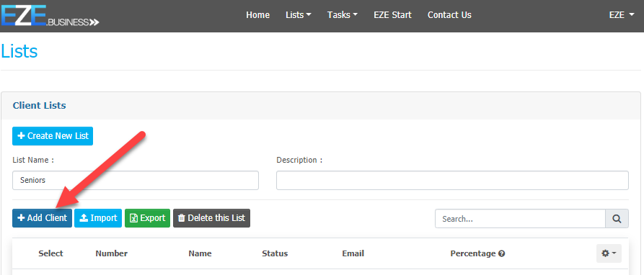Open the EZE user account dropdown
This screenshot has width=644, height=275.
[622, 15]
